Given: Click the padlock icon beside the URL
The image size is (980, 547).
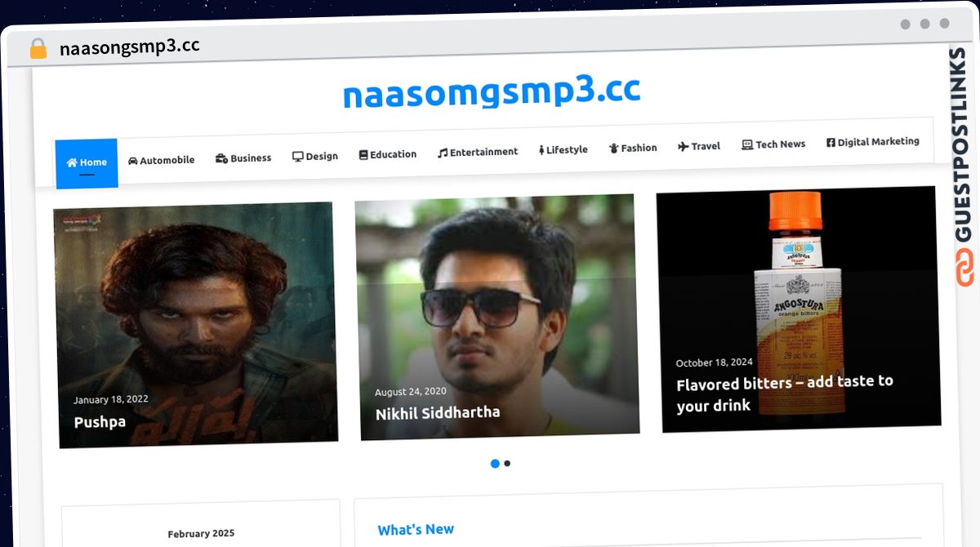Looking at the screenshot, I should [x=38, y=48].
